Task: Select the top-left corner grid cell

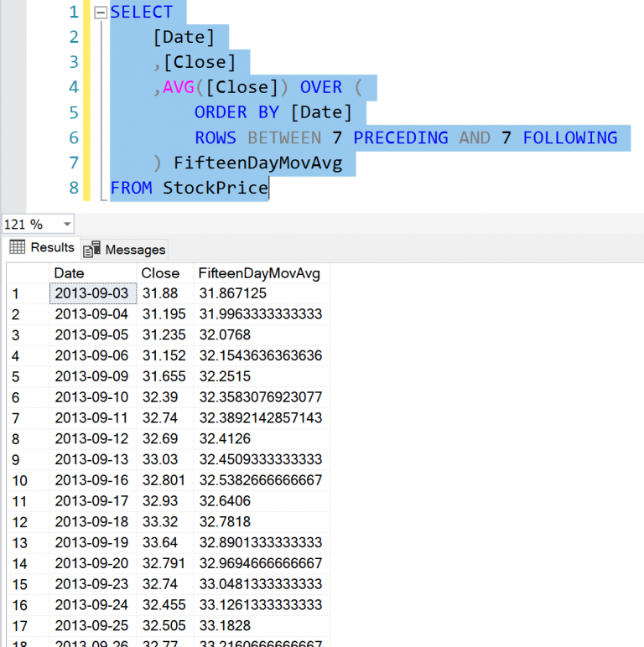Action: (28, 273)
